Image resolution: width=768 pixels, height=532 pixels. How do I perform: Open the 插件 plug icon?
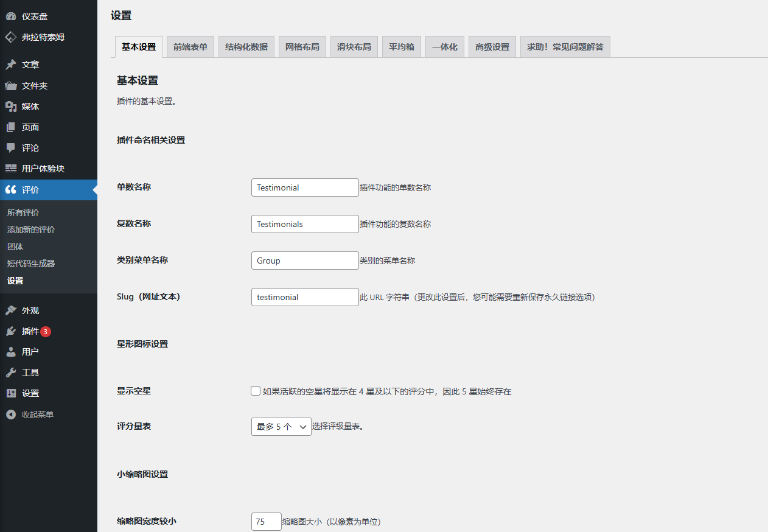(x=11, y=331)
